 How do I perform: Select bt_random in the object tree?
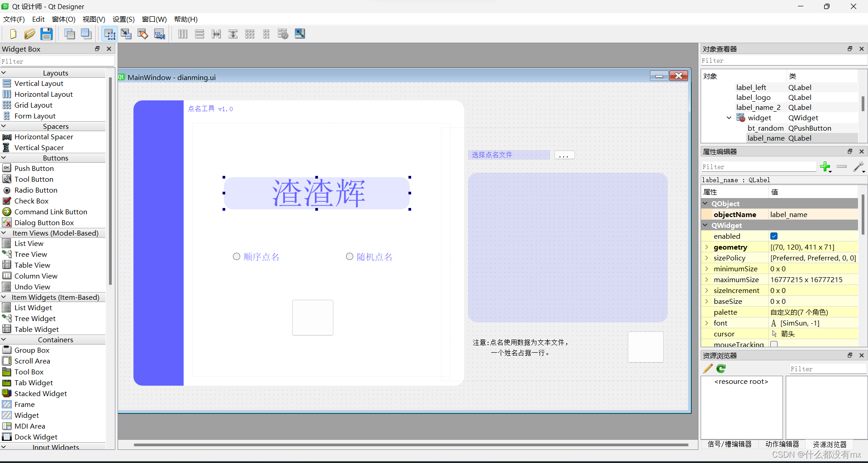765,128
